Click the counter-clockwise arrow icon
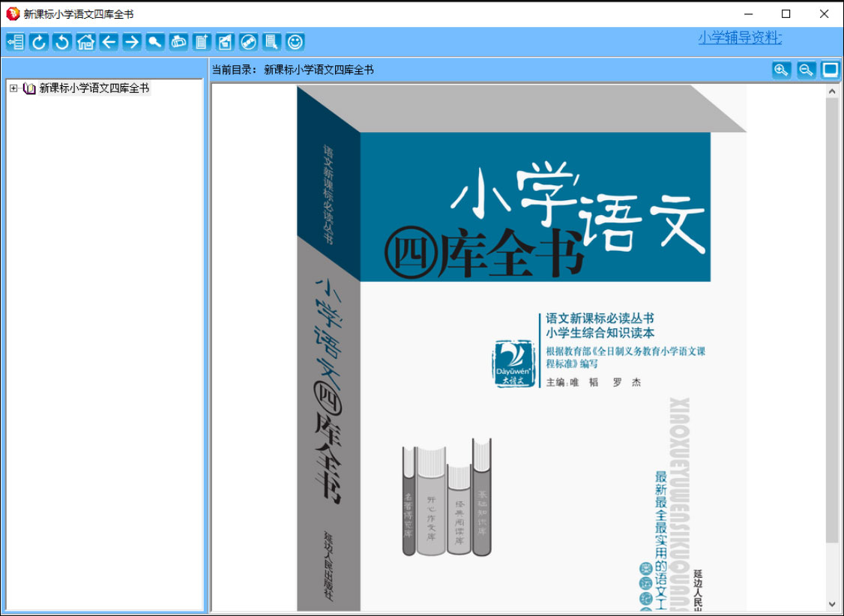The width and height of the screenshot is (844, 616). coord(62,42)
